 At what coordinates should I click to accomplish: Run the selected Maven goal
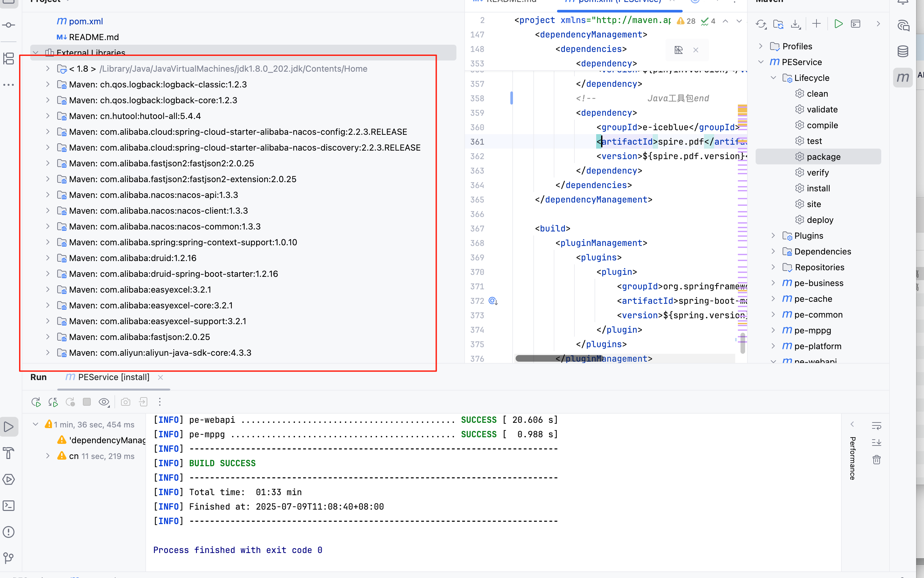pyautogui.click(x=839, y=24)
